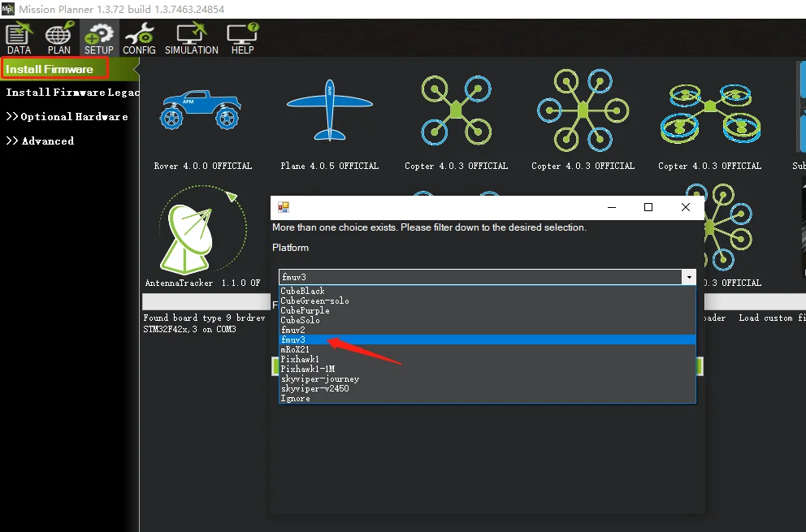This screenshot has width=806, height=532.
Task: Open the PLAN flight plan screen
Action: [58, 38]
